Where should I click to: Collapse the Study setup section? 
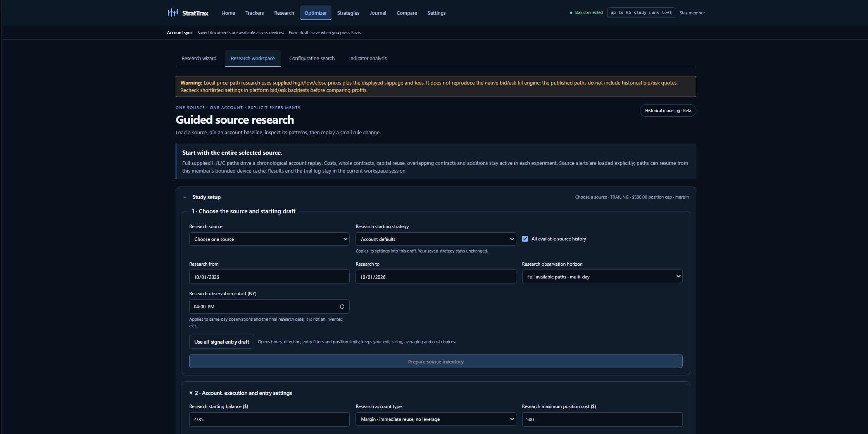(185, 197)
